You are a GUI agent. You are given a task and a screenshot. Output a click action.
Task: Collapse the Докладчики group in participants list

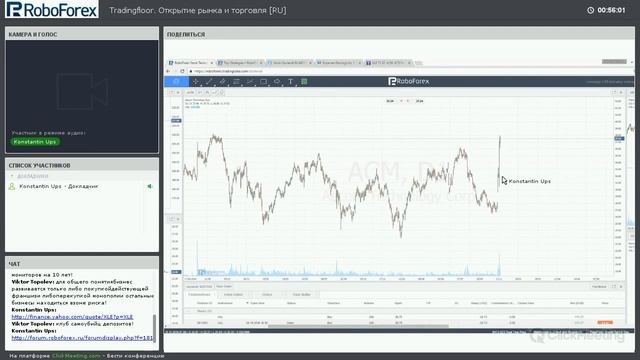click(x=12, y=176)
